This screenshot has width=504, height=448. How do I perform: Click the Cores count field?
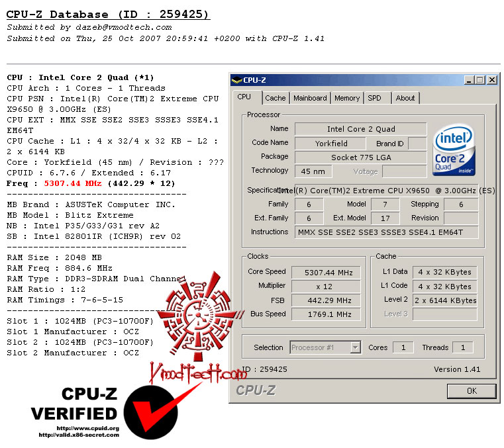pos(403,347)
